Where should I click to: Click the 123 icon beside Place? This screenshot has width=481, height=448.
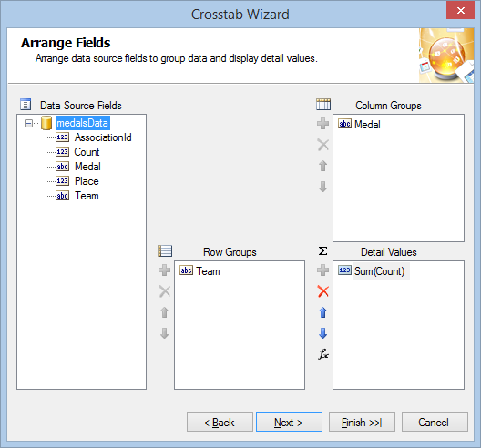pos(62,181)
